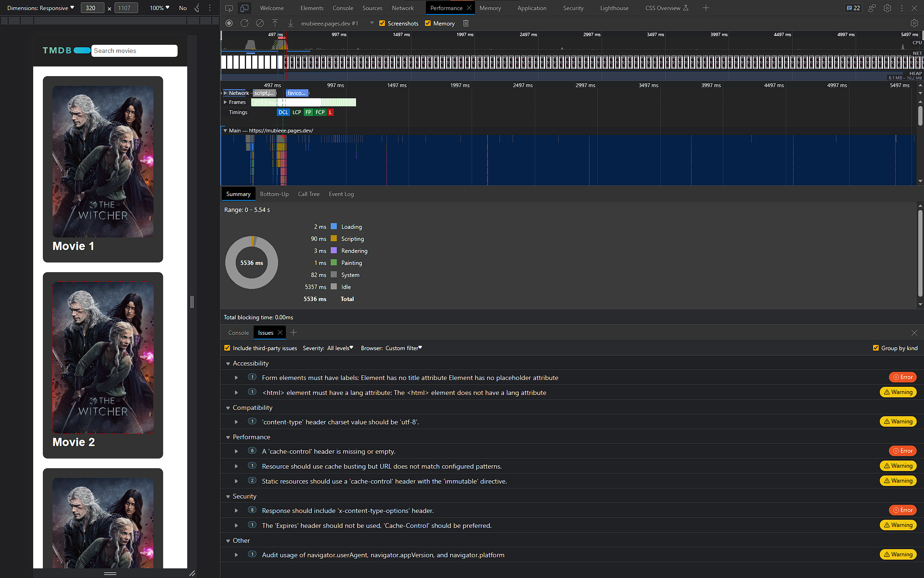This screenshot has height=578, width=924.
Task: Open the Bottom-Up tab
Action: [274, 194]
